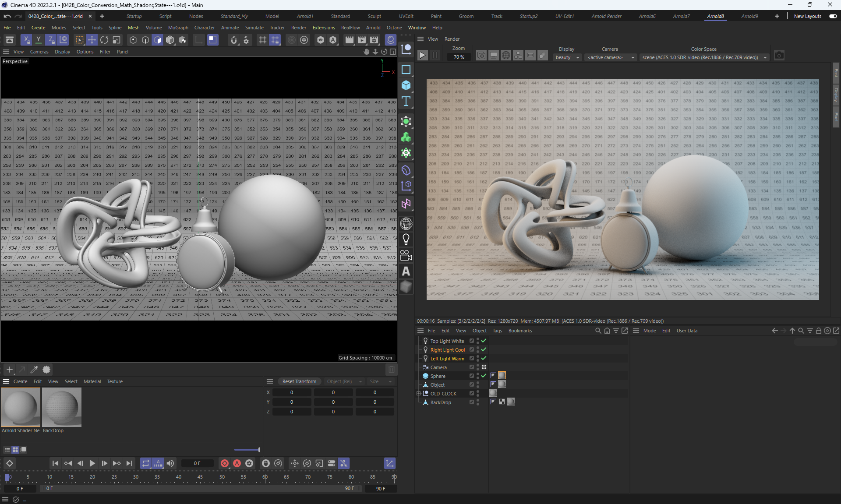Select the BackDrop material thumbnail
Image resolution: width=841 pixels, height=504 pixels.
click(62, 407)
